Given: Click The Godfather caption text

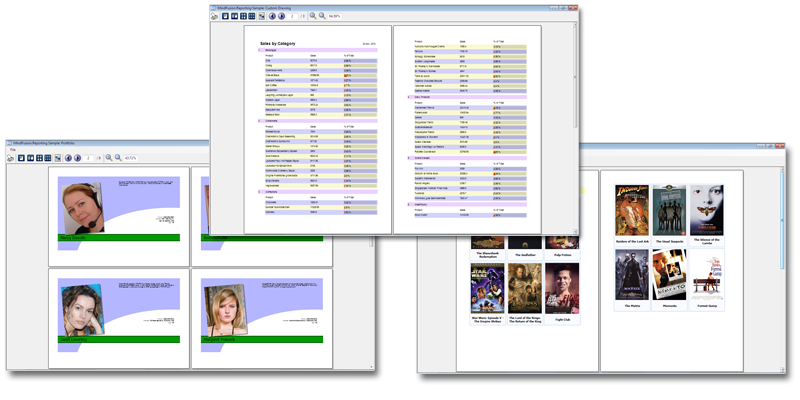Looking at the screenshot, I should [525, 255].
